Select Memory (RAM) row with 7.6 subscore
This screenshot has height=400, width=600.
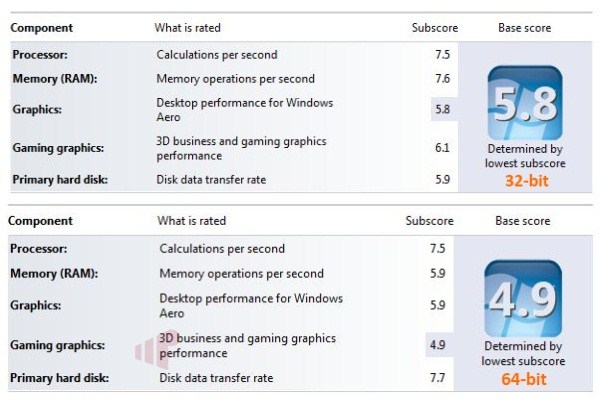click(x=234, y=79)
